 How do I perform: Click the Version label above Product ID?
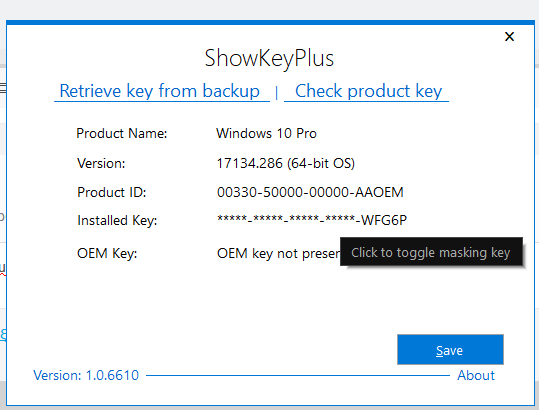click(x=101, y=163)
